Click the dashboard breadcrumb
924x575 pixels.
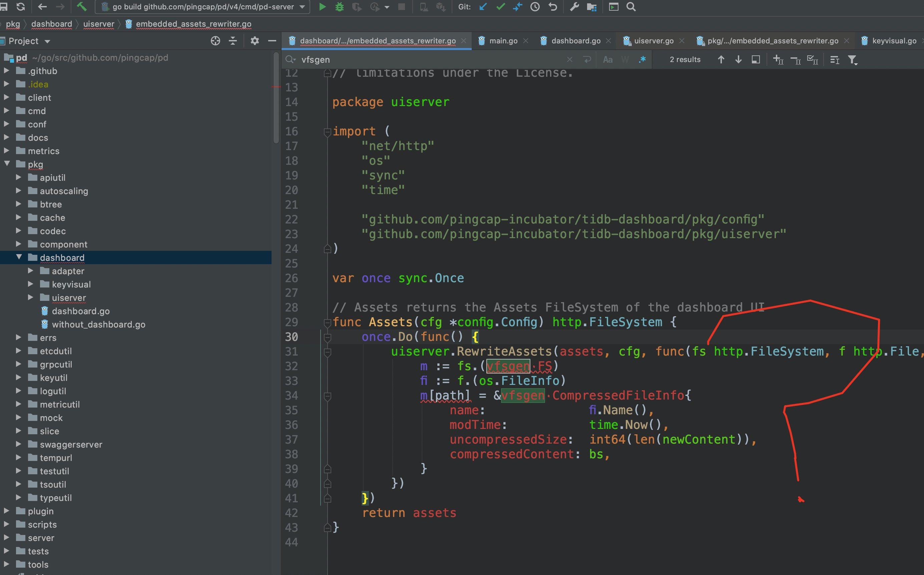(51, 24)
